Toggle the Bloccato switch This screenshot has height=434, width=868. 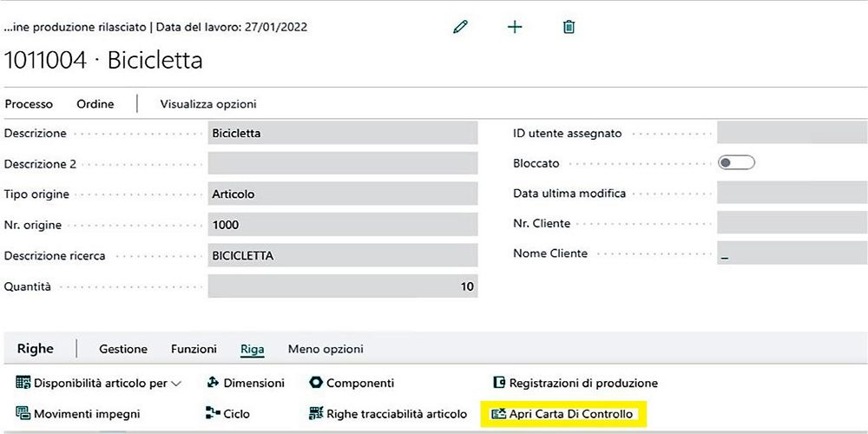736,162
